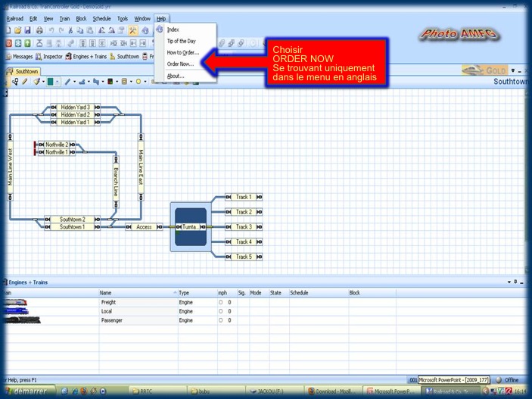Select the Passenger engine row
The image size is (532, 399).
click(x=265, y=320)
